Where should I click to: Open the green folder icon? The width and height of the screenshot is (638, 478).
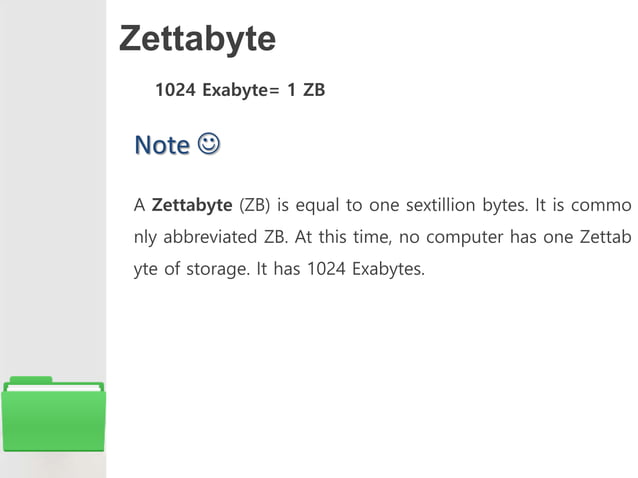point(53,415)
